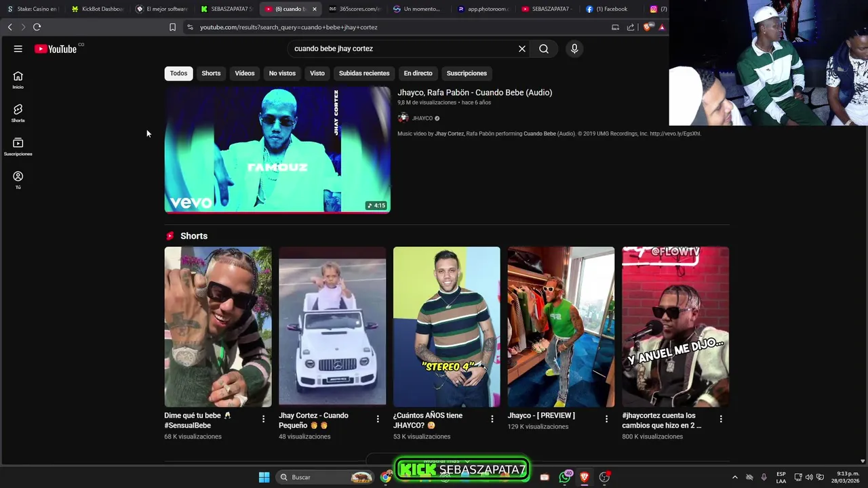The height and width of the screenshot is (488, 868).
Task: Select the Subidas recientes filter chip
Action: tap(364, 73)
